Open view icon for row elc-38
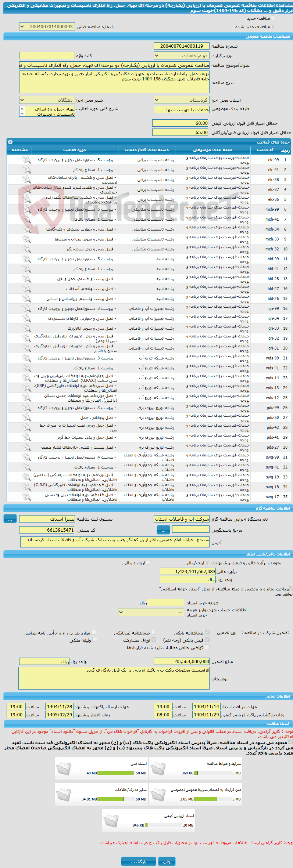 (x=26, y=180)
